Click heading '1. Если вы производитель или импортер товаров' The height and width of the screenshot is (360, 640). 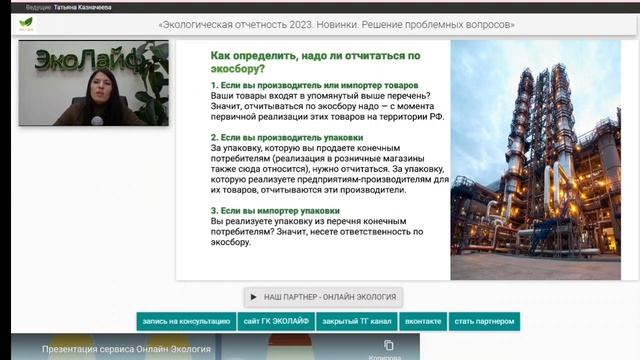coord(314,85)
